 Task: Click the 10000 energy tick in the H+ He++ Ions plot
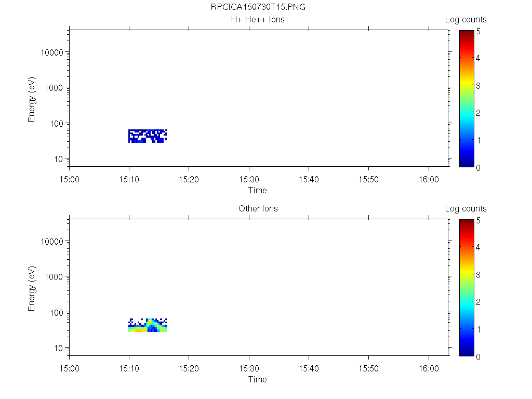pyautogui.click(x=52, y=52)
